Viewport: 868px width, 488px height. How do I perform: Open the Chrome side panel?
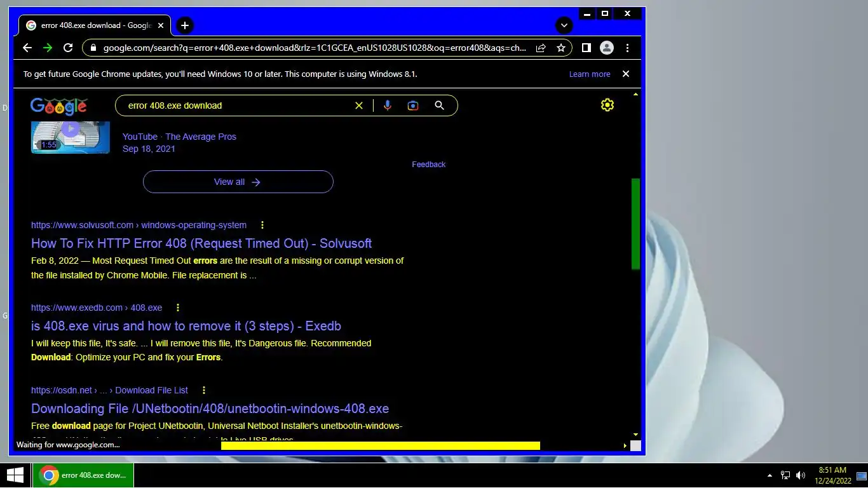tap(587, 48)
